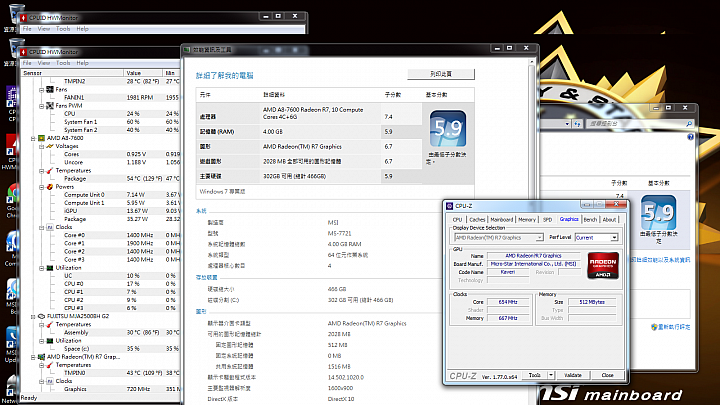The width and height of the screenshot is (720, 405).
Task: Click the Kaveri code name field in CPU-Z
Action: pos(508,272)
